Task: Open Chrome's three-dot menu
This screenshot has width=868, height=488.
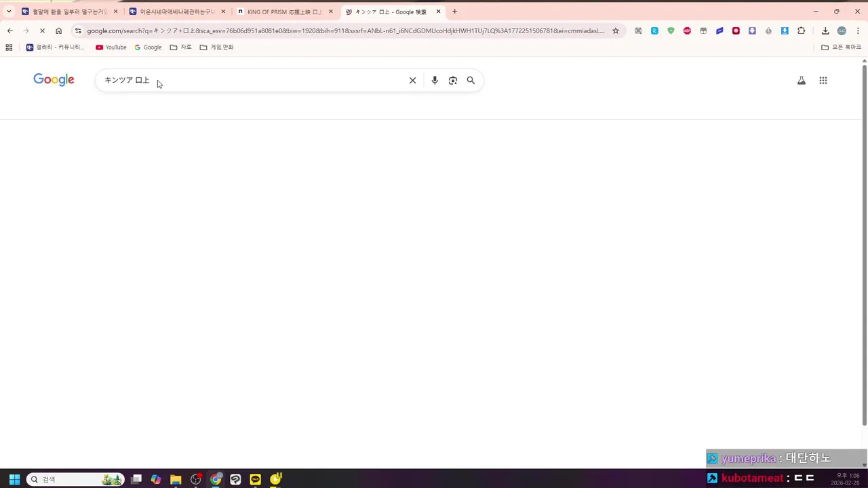Action: tap(858, 30)
